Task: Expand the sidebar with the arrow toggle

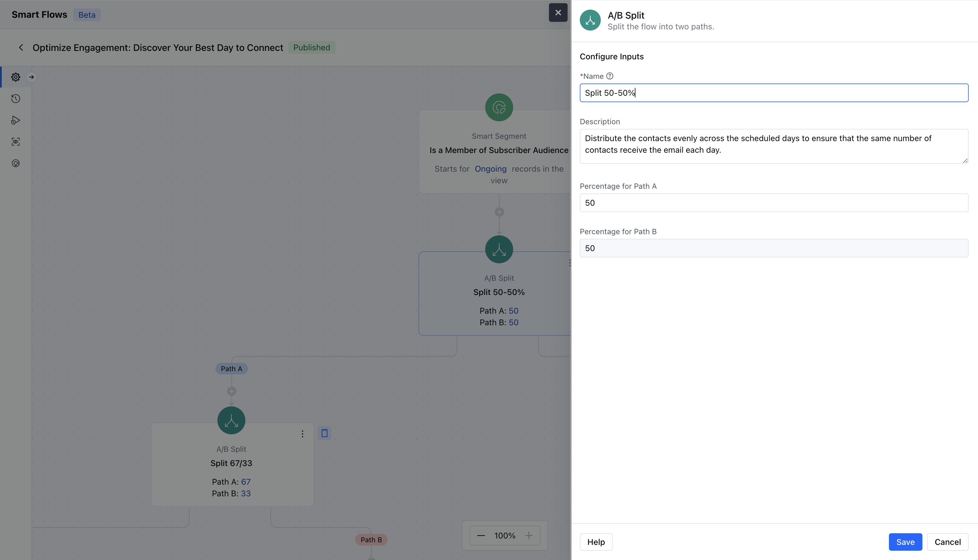Action: point(31,77)
